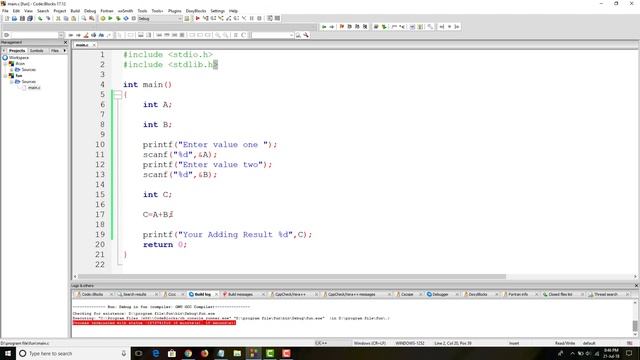Click the Next line debug icon
Viewport: 640px width, 360px height.
pyautogui.click(x=213, y=18)
